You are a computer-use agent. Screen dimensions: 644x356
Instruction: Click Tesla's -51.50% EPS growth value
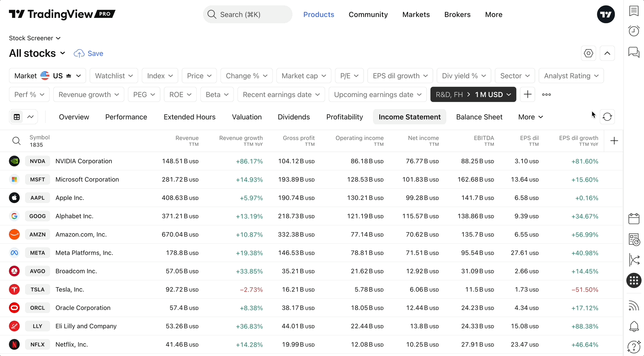click(585, 289)
